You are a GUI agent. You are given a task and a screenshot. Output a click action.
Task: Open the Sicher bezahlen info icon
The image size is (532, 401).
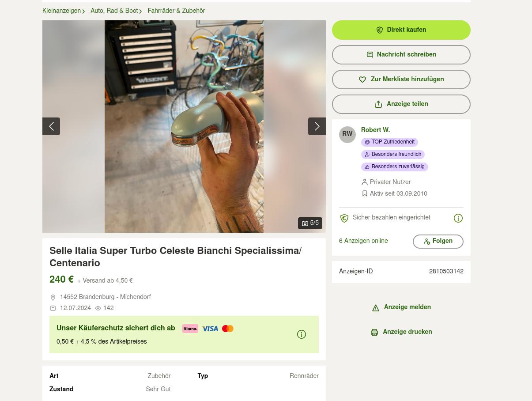[458, 218]
